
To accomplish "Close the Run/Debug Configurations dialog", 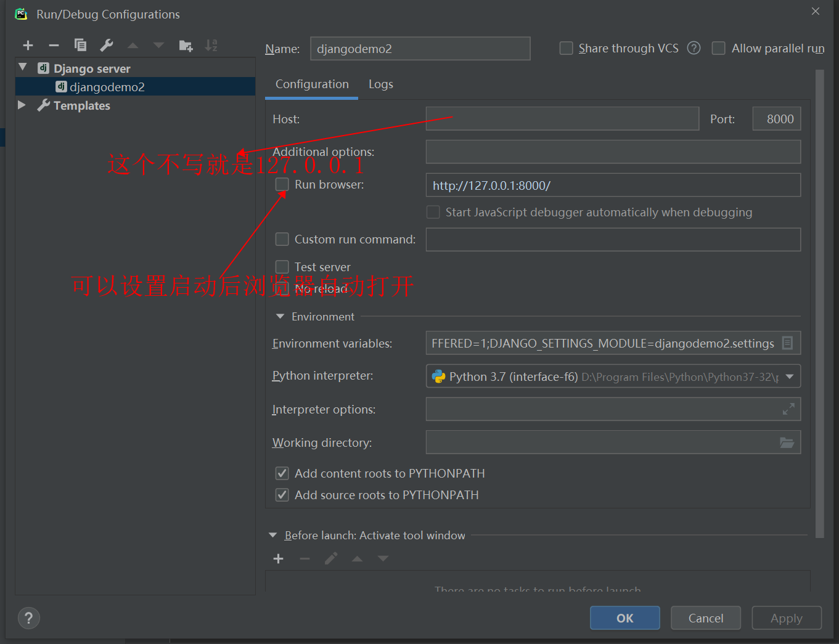I will point(816,11).
